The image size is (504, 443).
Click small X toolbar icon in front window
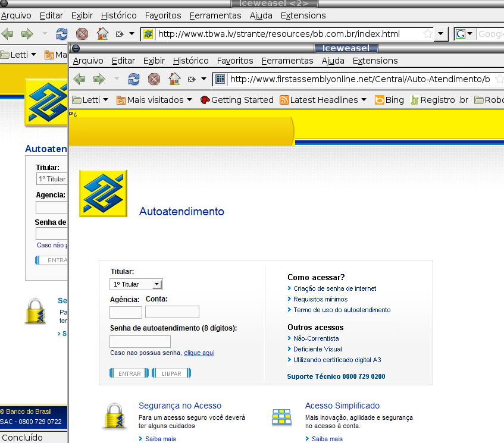tap(192, 79)
